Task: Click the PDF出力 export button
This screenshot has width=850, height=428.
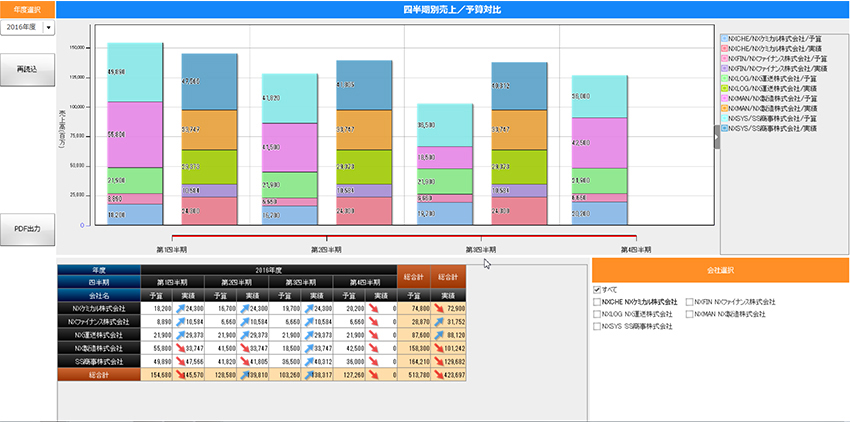Action: (x=27, y=229)
